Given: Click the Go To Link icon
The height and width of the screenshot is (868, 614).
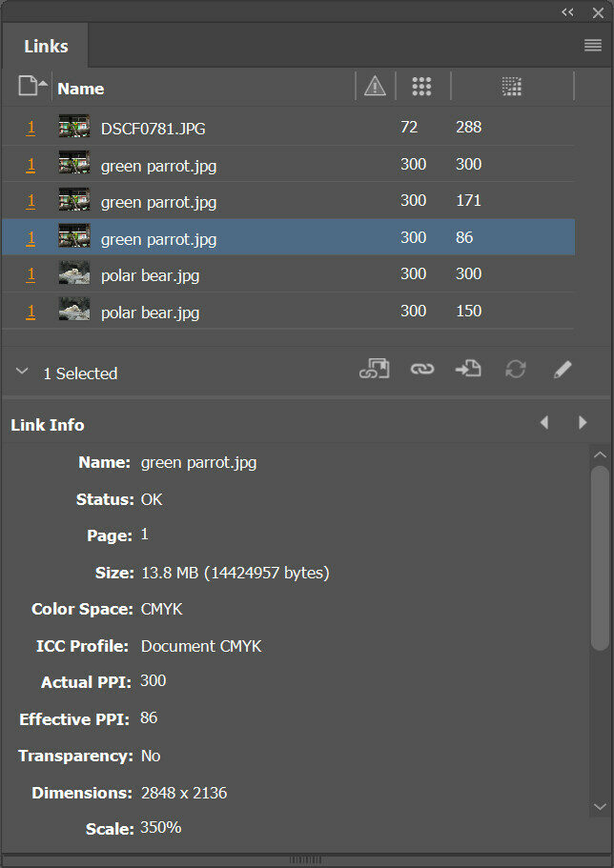Looking at the screenshot, I should pos(468,370).
